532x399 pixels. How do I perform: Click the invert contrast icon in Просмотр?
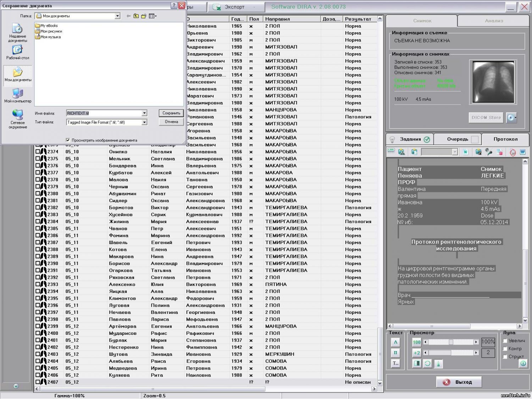[417, 364]
